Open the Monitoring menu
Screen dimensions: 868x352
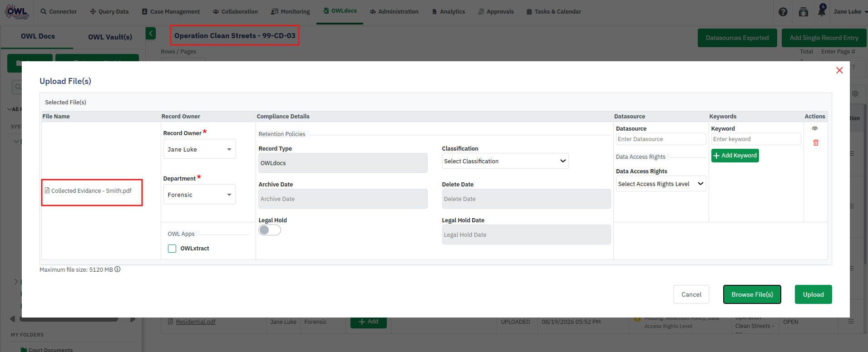291,12
